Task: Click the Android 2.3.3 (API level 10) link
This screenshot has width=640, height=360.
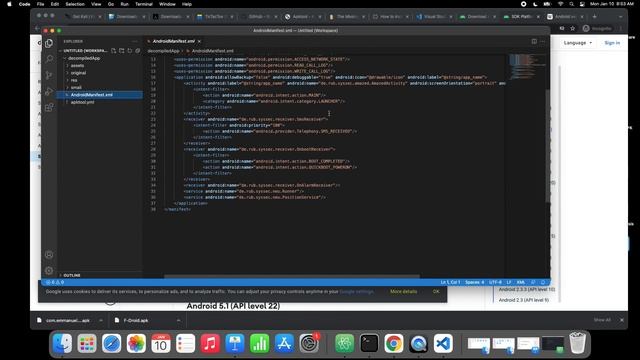Action: coord(527,289)
